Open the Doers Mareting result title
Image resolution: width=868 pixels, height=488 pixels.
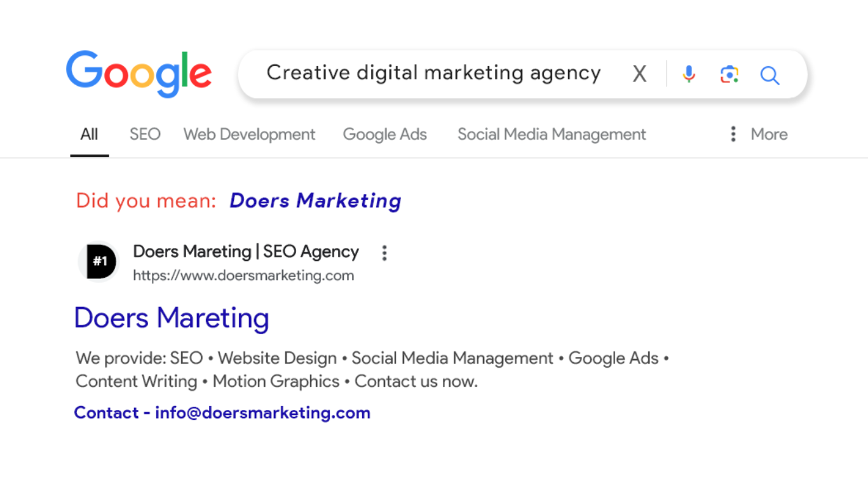[171, 318]
